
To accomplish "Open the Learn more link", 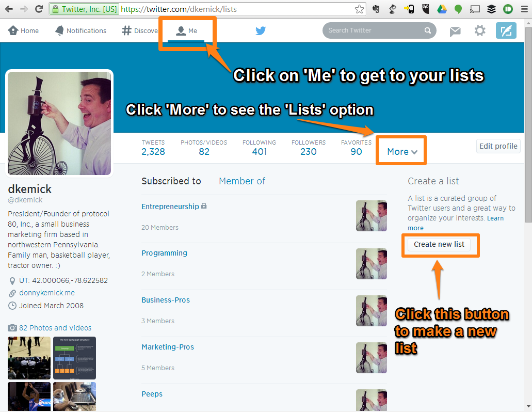I will (x=495, y=218).
